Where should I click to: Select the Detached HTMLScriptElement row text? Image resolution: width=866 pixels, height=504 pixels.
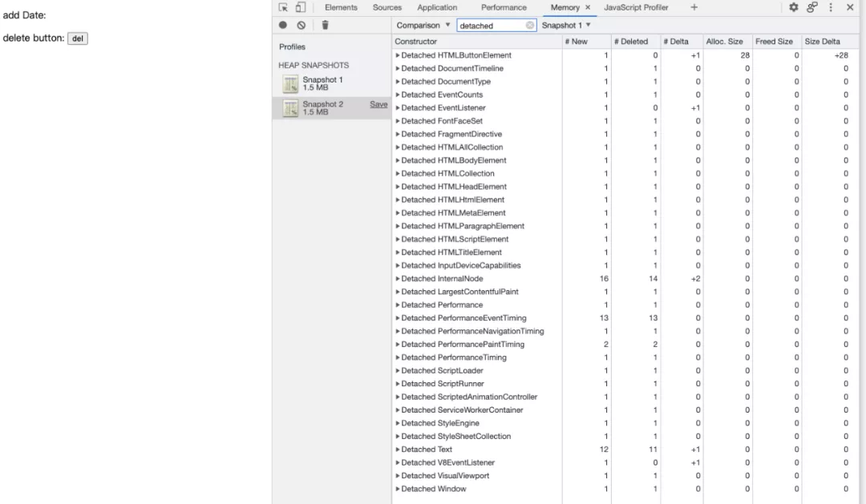pos(455,239)
